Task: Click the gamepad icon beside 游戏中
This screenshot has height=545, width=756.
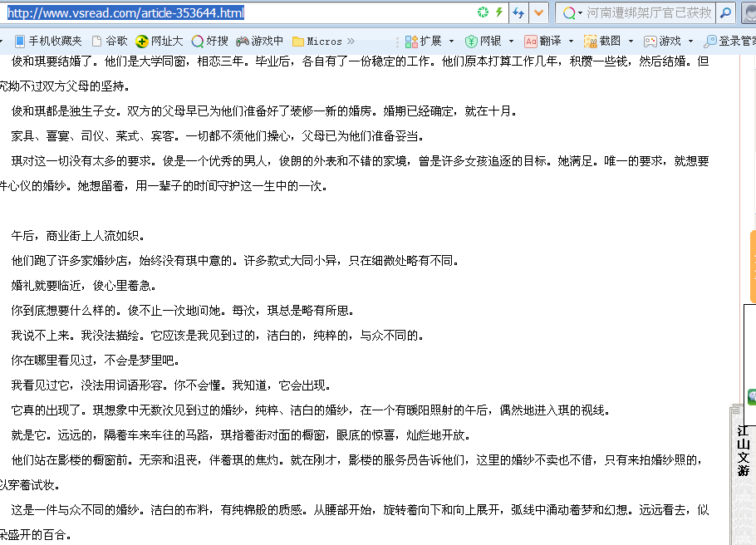Action: 242,42
